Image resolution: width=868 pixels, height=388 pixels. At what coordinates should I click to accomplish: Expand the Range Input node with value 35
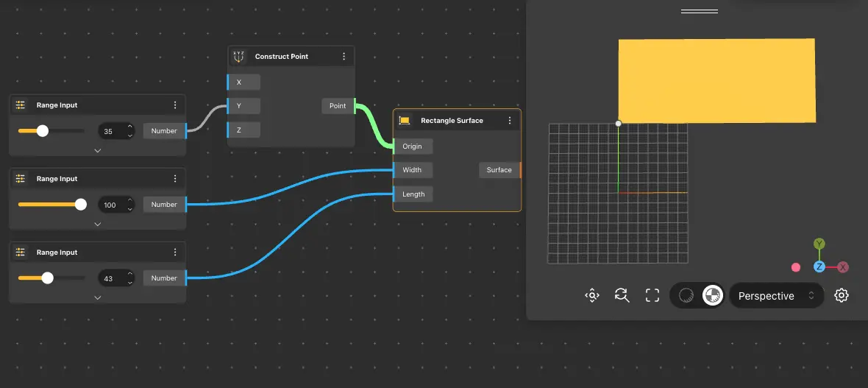[x=97, y=150]
